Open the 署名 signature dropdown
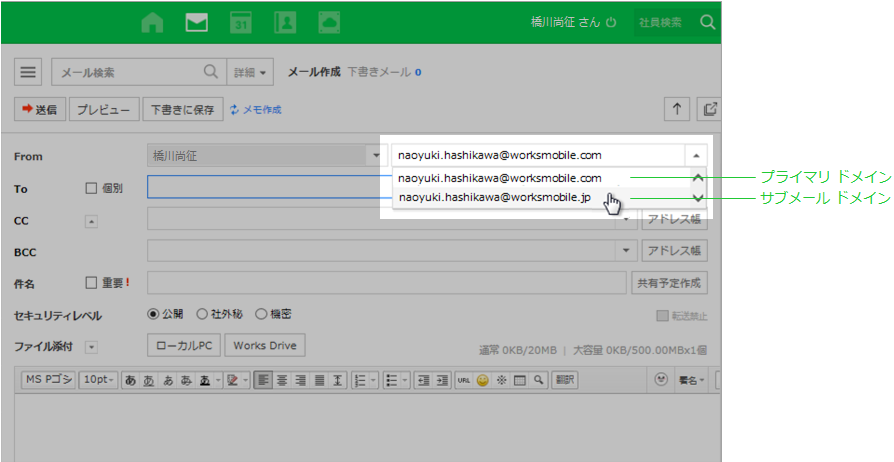 pyautogui.click(x=690, y=380)
